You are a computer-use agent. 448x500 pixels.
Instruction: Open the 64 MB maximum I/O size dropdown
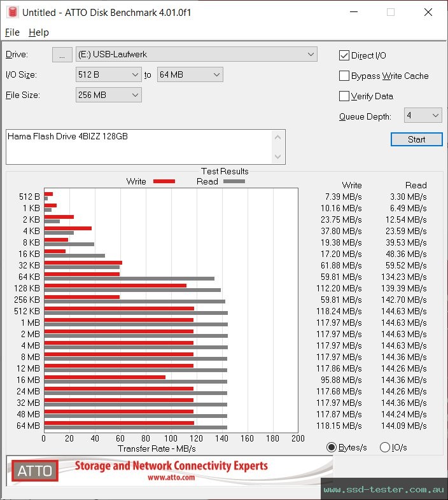pos(190,74)
